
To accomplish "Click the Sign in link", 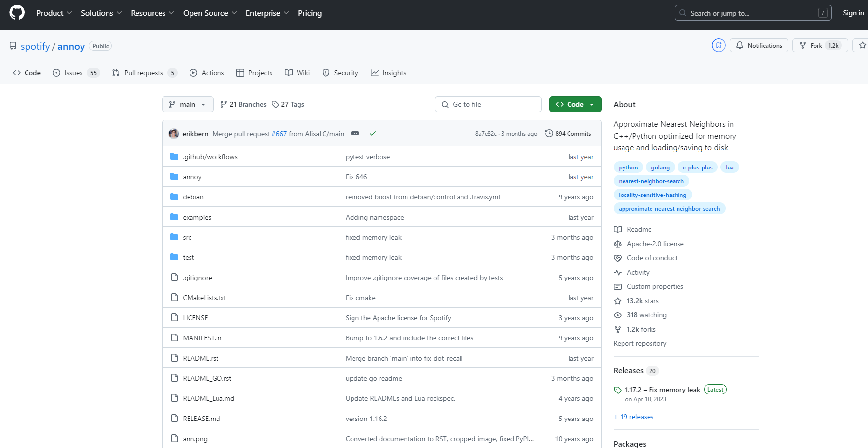I will click(853, 13).
